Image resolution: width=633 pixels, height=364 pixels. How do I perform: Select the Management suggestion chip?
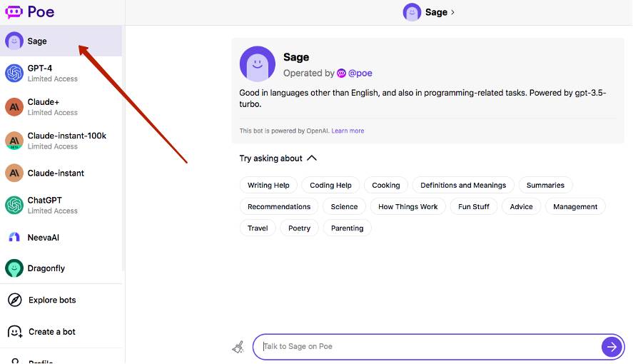click(x=575, y=206)
